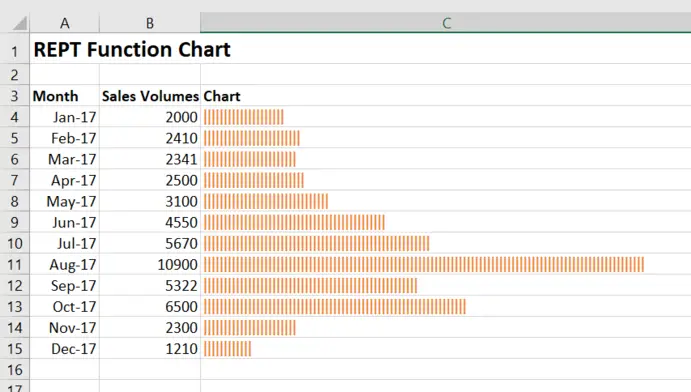Click the sales value 10900
The width and height of the screenshot is (691, 392).
click(x=150, y=264)
